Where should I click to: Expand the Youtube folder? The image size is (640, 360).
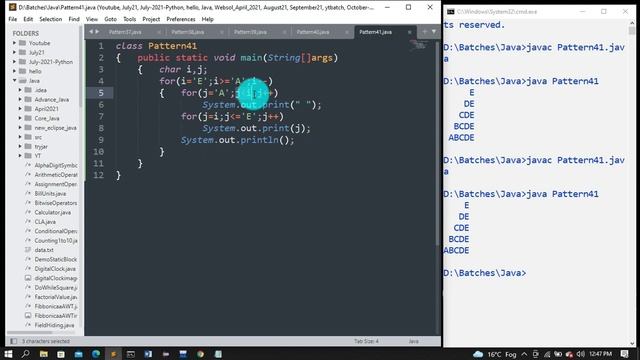14,43
